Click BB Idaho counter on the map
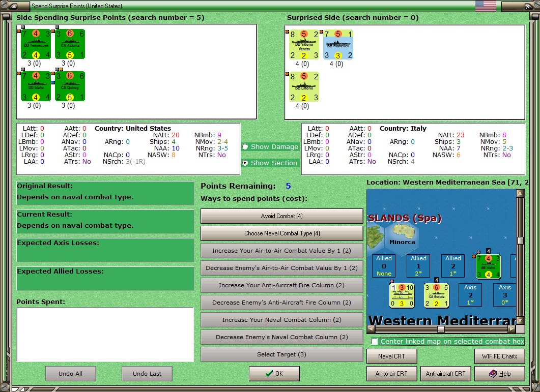Image resolution: width=540 pixels, height=392 pixels. pos(489,266)
